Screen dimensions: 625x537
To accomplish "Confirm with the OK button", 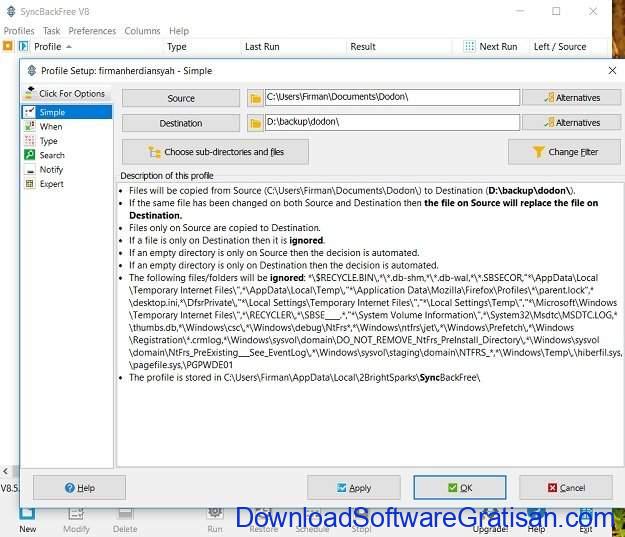I will (x=460, y=488).
